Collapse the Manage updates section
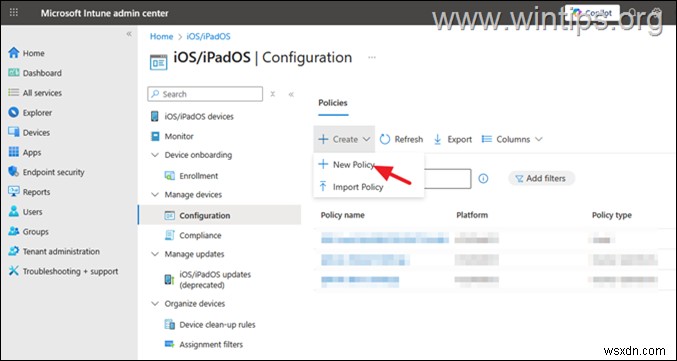The image size is (677, 361). click(x=155, y=254)
